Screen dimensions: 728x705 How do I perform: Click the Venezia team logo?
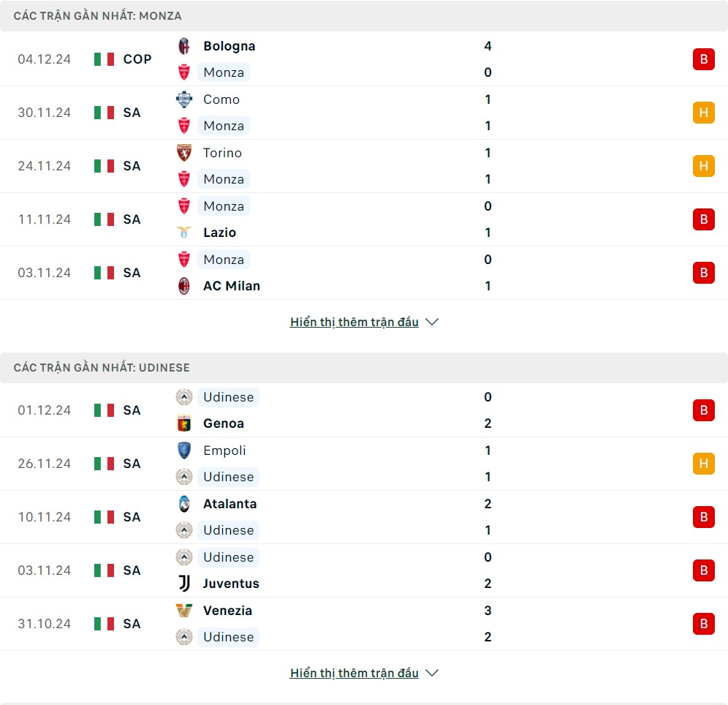pos(184,611)
